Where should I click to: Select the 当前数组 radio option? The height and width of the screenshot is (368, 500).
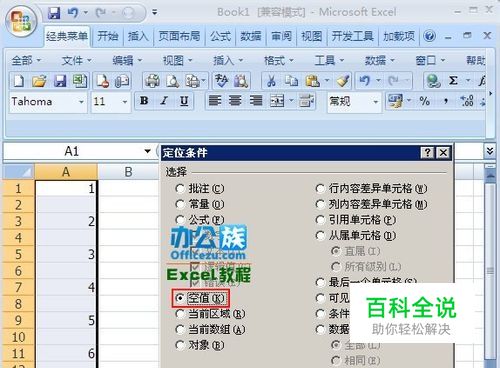coord(180,329)
